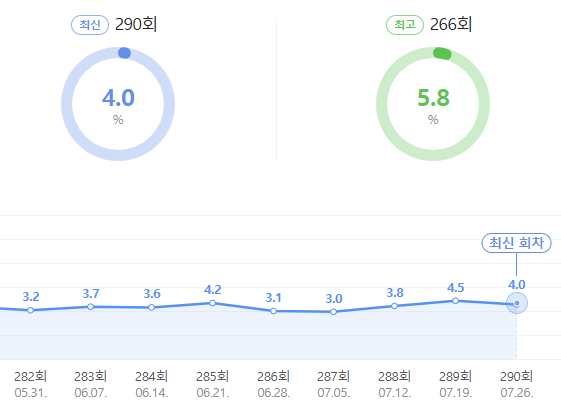Click the 288회 axis label
The image size is (561, 412).
tap(394, 376)
